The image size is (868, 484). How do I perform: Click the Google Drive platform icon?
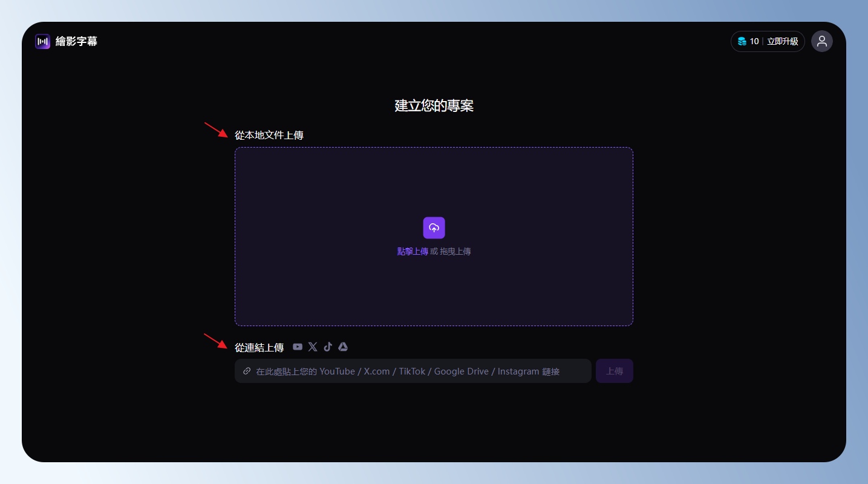coord(343,347)
